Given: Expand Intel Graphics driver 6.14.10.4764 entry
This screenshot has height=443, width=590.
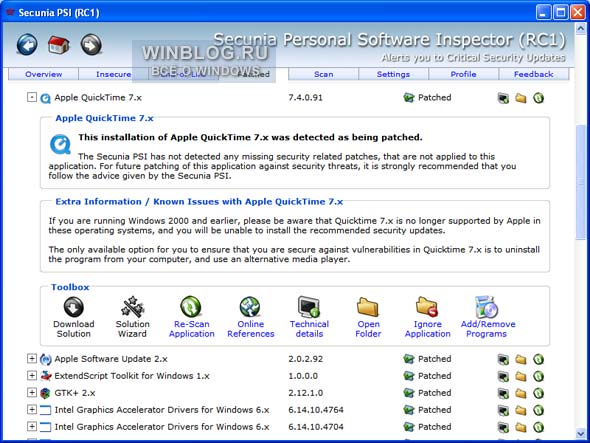Looking at the screenshot, I should [32, 409].
